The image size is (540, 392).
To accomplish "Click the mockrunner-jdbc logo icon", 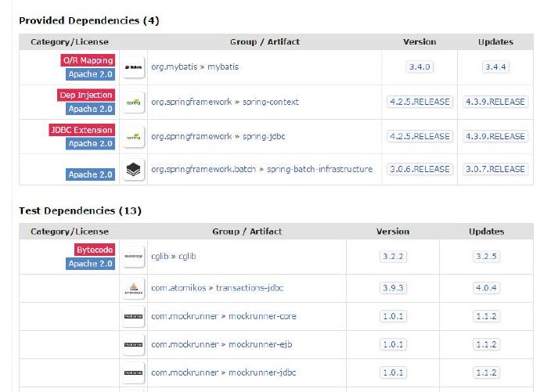I will point(133,372).
